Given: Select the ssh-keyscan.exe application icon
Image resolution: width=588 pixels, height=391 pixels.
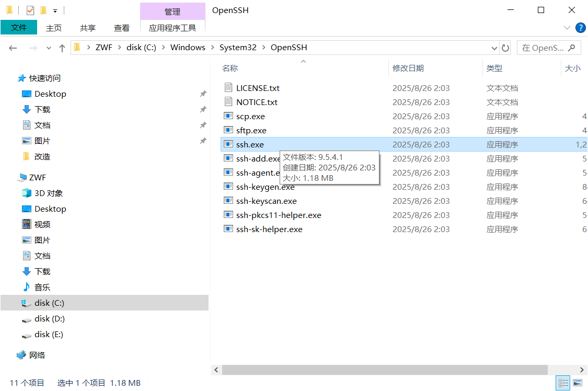Looking at the screenshot, I should [x=228, y=201].
